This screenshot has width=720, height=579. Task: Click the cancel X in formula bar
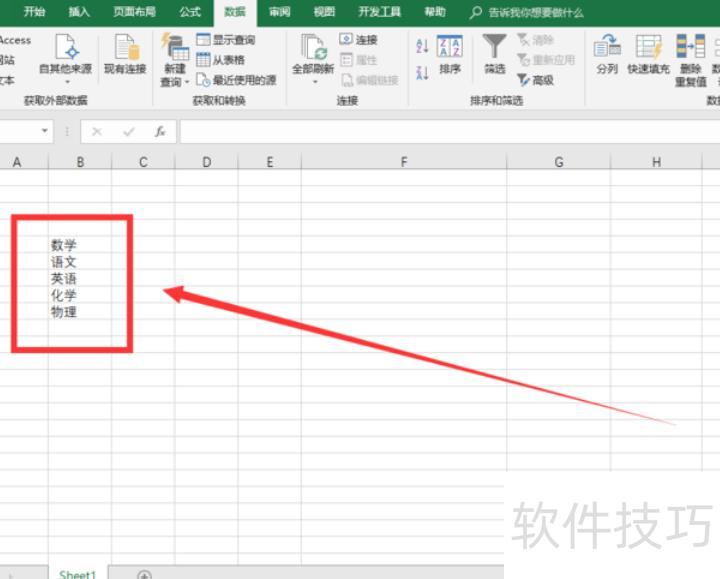[97, 132]
